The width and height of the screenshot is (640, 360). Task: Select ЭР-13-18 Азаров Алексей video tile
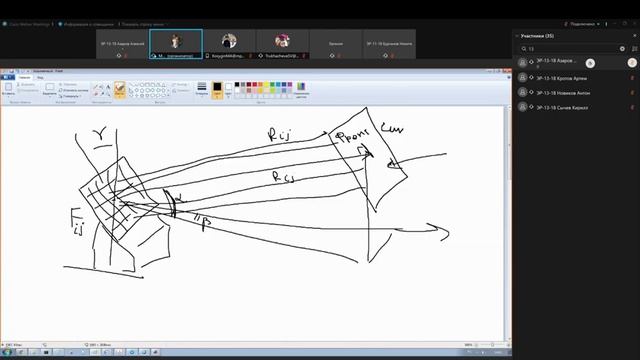point(122,44)
